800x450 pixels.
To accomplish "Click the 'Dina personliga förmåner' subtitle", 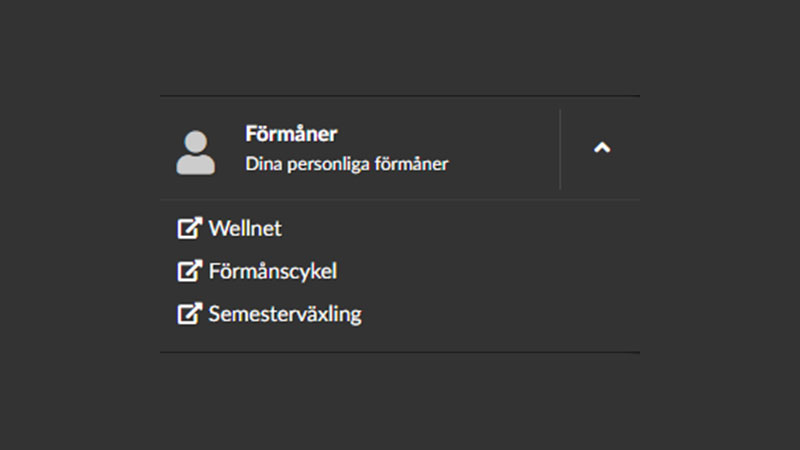I will pyautogui.click(x=346, y=165).
